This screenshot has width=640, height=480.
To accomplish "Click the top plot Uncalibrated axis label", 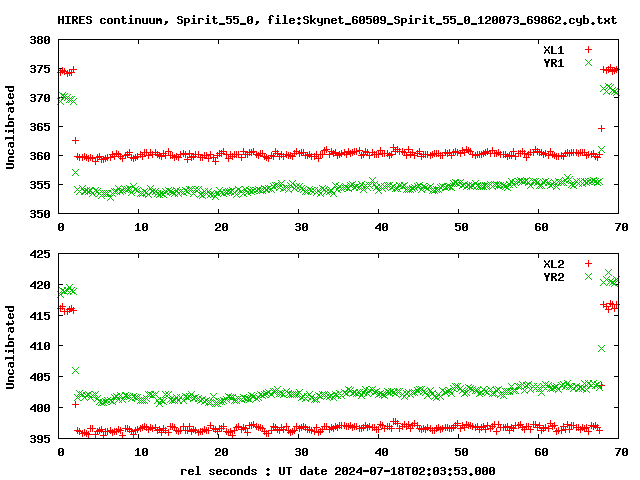I will [10, 127].
